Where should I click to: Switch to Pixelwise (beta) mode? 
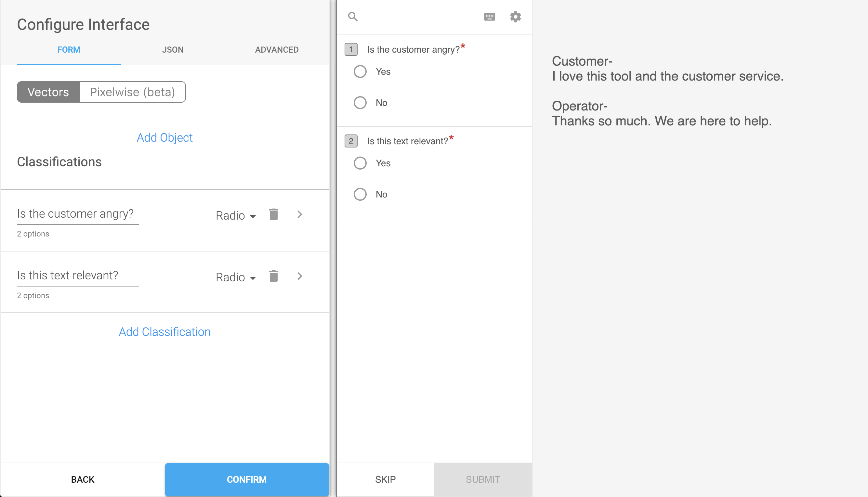click(133, 92)
